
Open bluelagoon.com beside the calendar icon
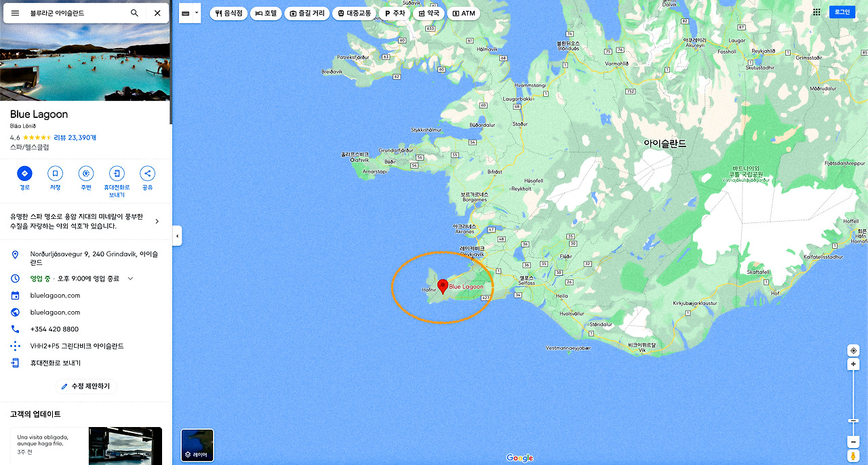56,296
